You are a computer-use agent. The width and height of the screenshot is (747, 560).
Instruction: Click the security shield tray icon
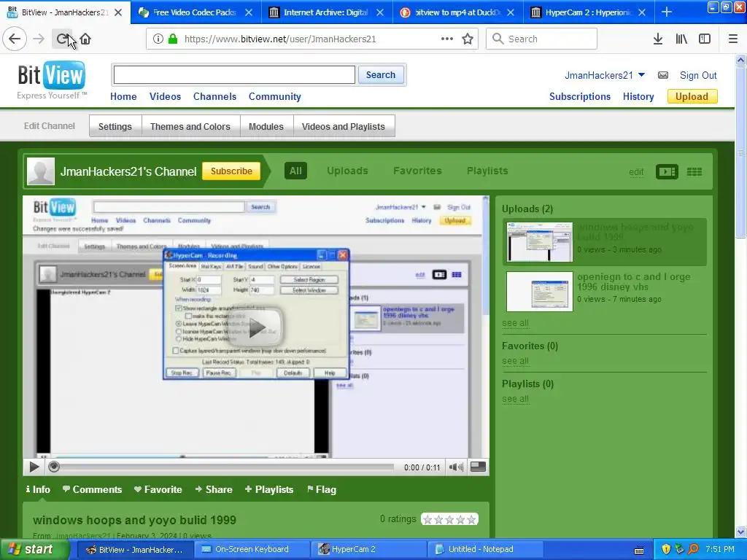click(666, 549)
